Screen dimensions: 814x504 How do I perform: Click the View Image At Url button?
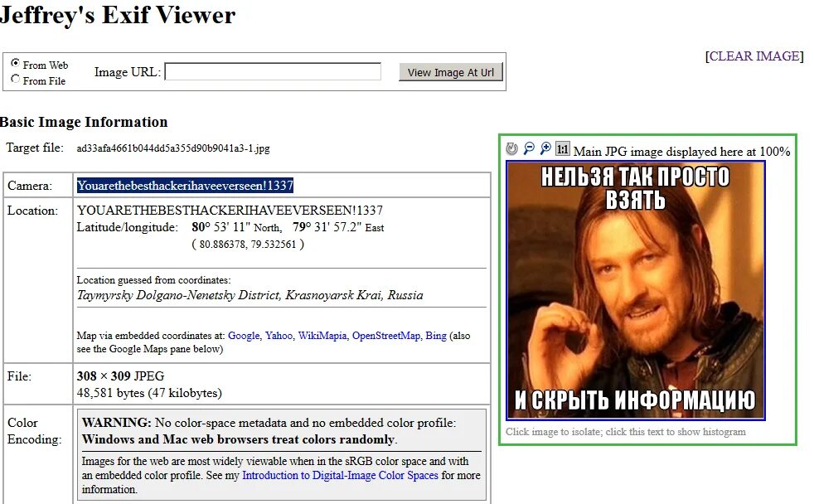pyautogui.click(x=451, y=72)
